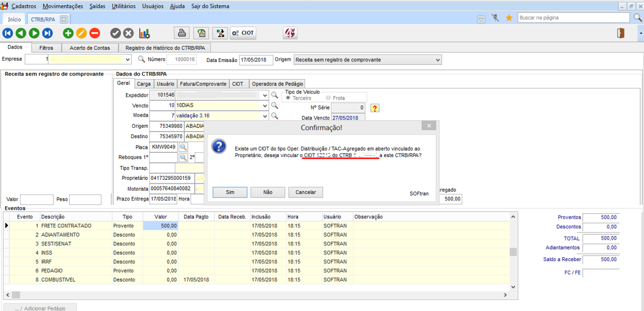Click the green add new record icon

(x=68, y=33)
